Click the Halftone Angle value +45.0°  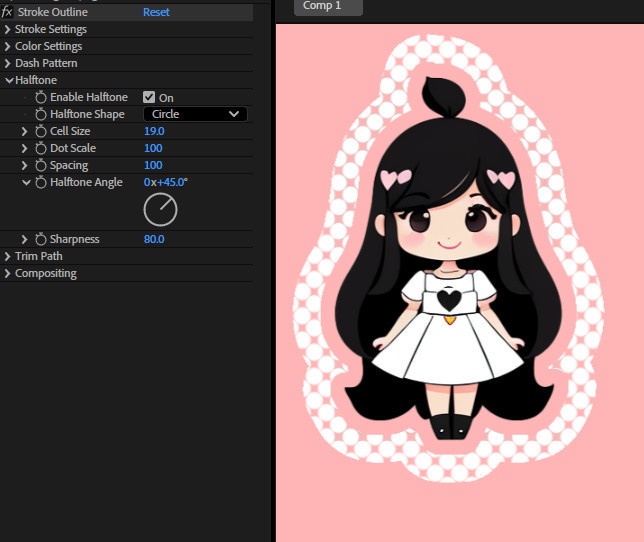(172, 182)
